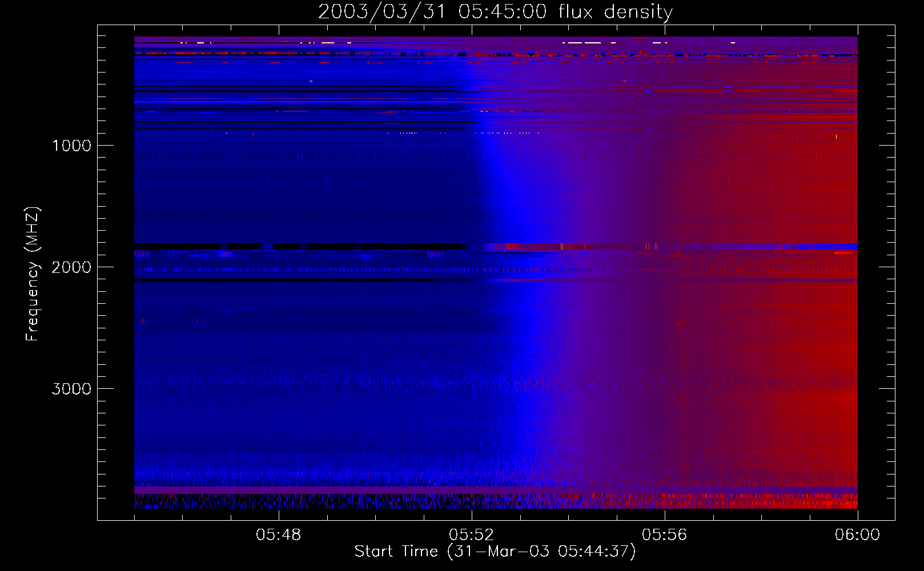This screenshot has height=571, width=924.
Task: Click the '05:48' time tick label
Action: 279,535
